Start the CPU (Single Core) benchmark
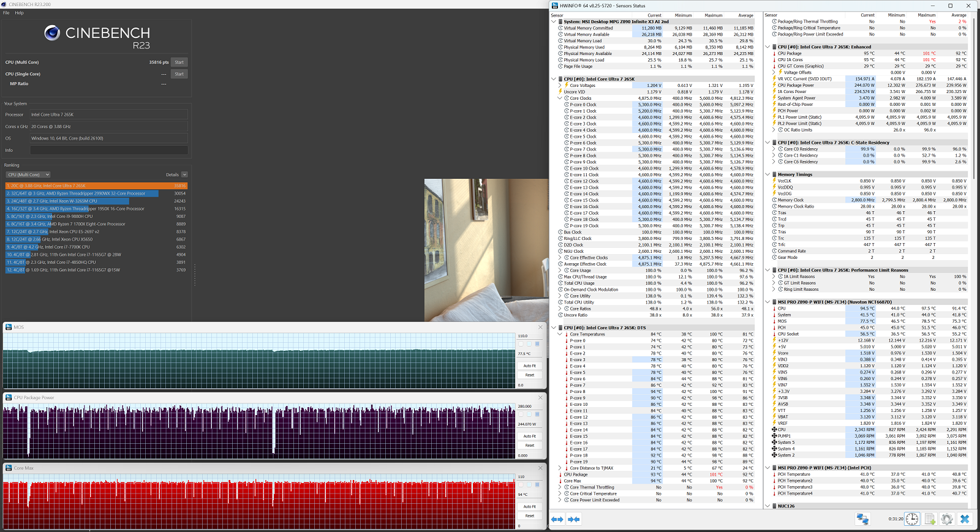Viewport: 980px width, 532px height. (x=179, y=74)
